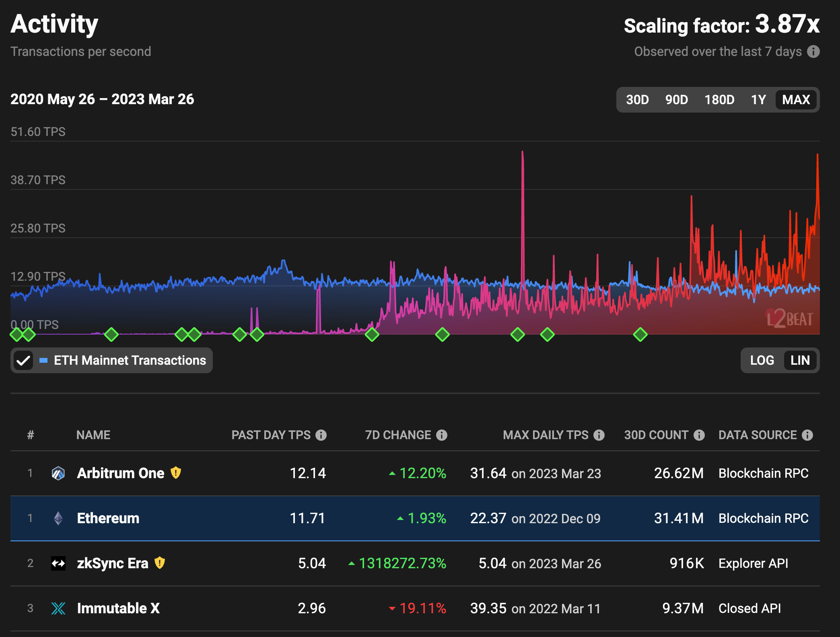Click the Arbitrum One warning shield icon
This screenshot has width=840, height=637.
tap(176, 473)
